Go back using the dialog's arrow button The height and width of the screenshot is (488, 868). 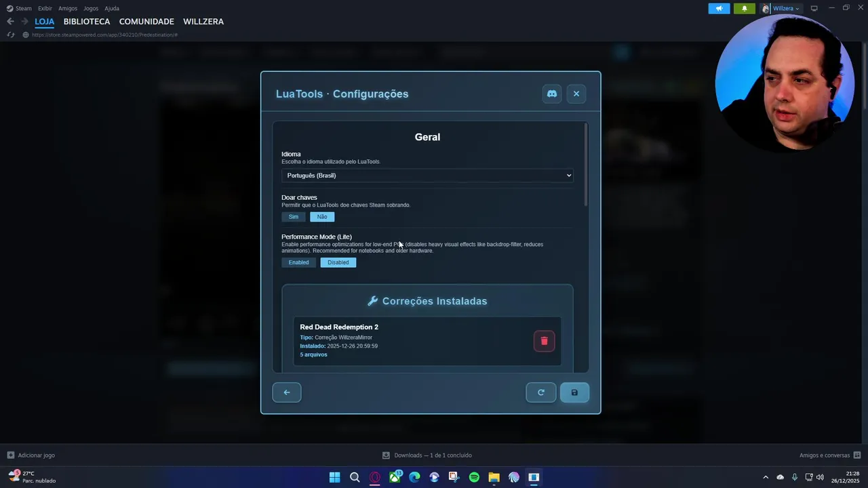coord(287,392)
